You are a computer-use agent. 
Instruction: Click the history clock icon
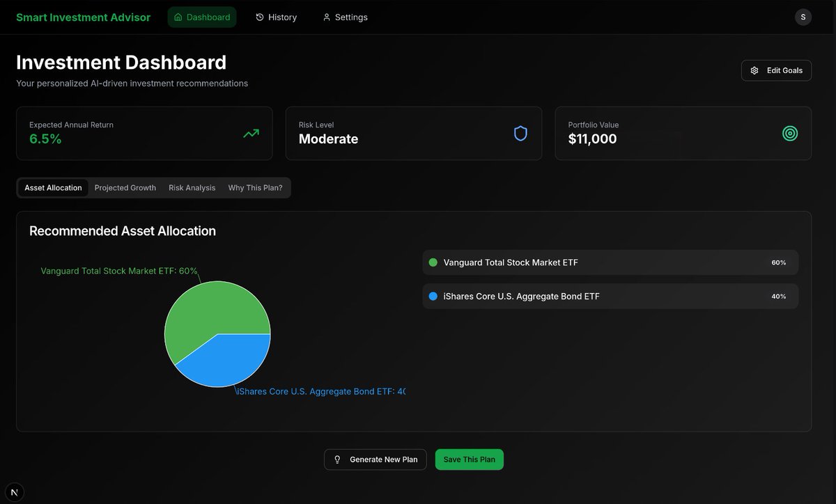pyautogui.click(x=260, y=17)
